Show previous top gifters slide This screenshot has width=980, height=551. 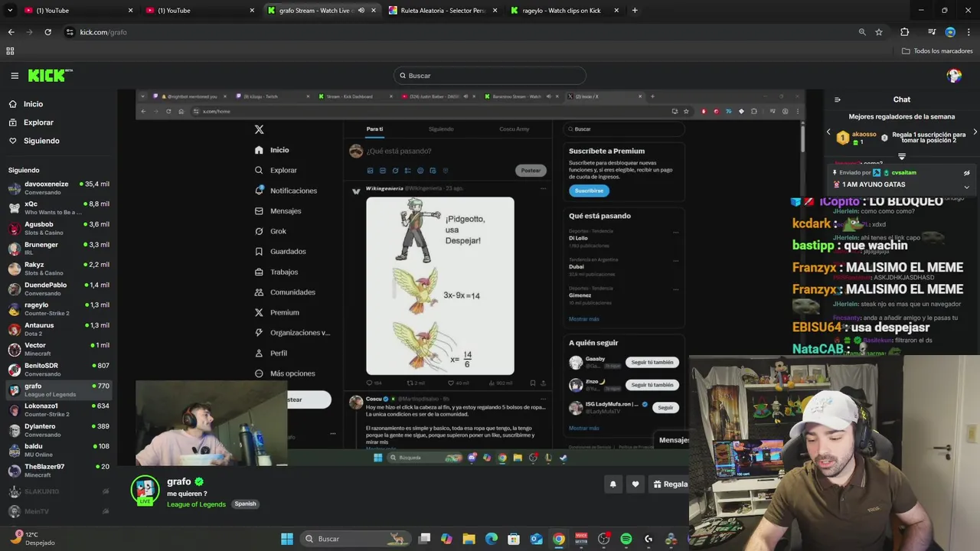(x=828, y=132)
